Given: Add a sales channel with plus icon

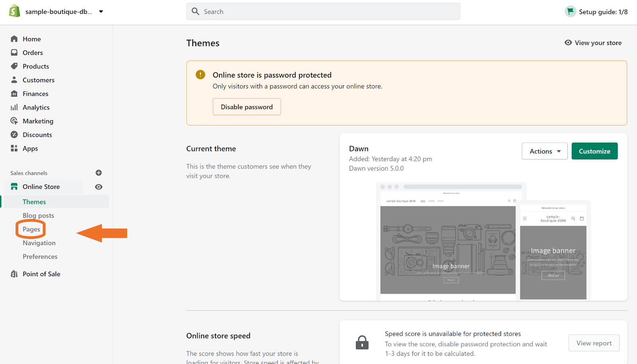Looking at the screenshot, I should 99,173.
